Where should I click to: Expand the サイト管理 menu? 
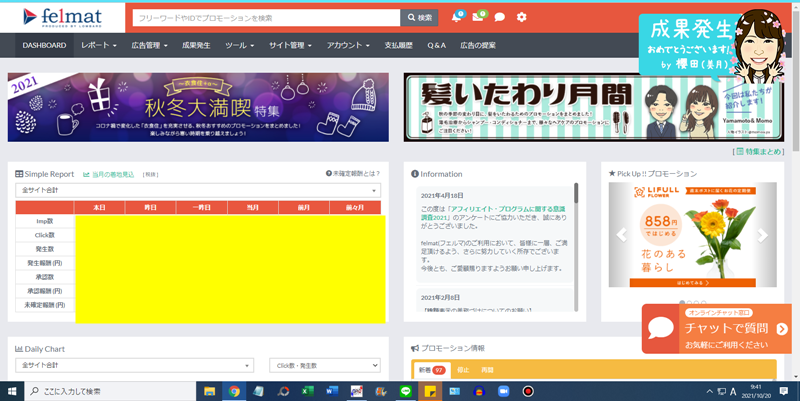coord(290,45)
